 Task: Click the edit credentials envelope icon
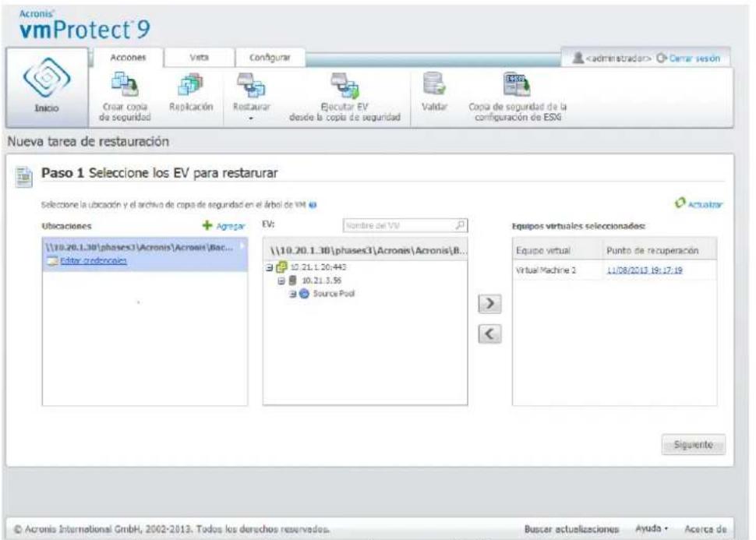coord(52,261)
